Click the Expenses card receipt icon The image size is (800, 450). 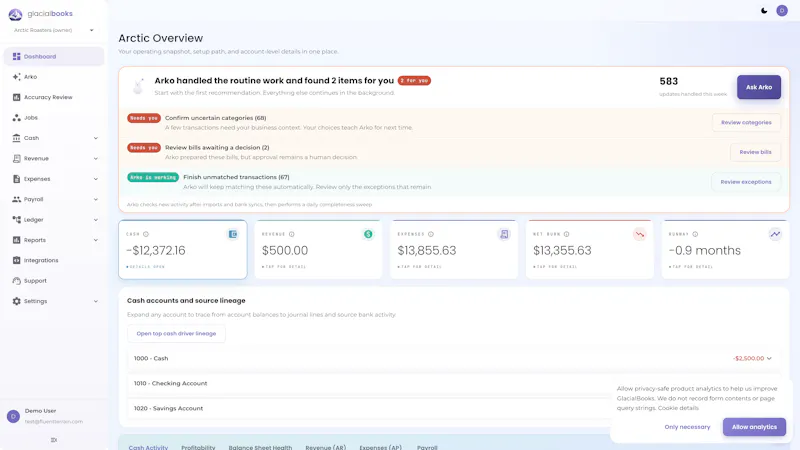504,234
